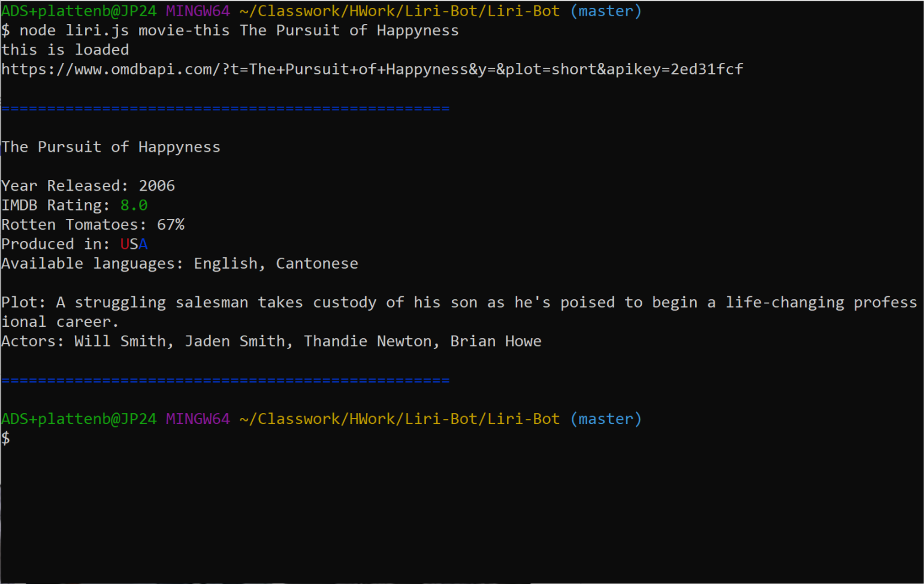The image size is (924, 584).
Task: Click the blue separator line above the title
Action: click(x=225, y=108)
